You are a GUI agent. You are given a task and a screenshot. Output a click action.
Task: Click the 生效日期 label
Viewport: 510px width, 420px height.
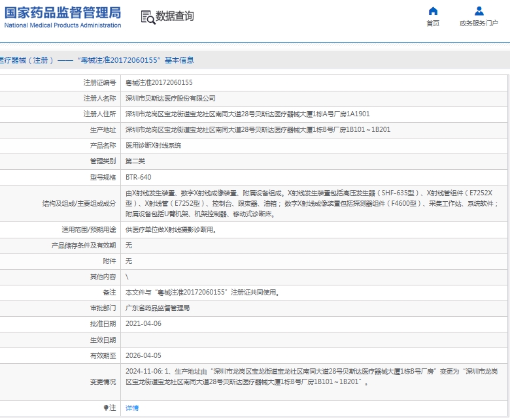103,340
